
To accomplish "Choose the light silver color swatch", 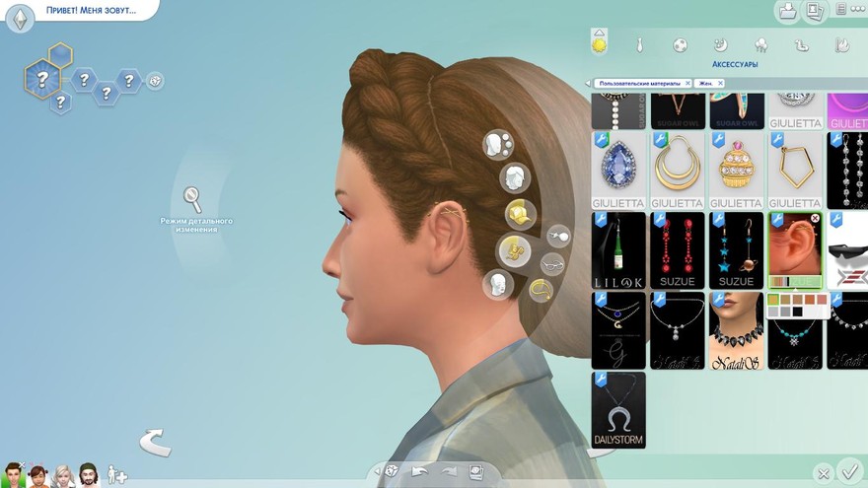I will click(773, 313).
